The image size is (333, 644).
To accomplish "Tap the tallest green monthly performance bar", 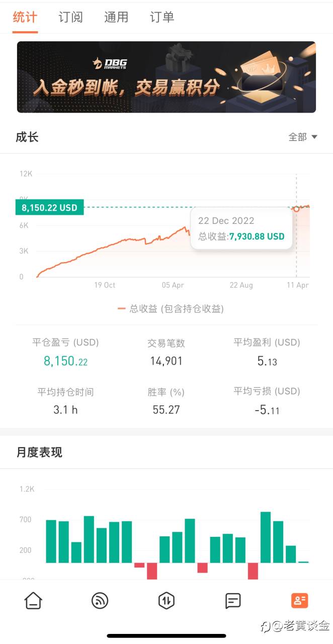I will coord(266,537).
